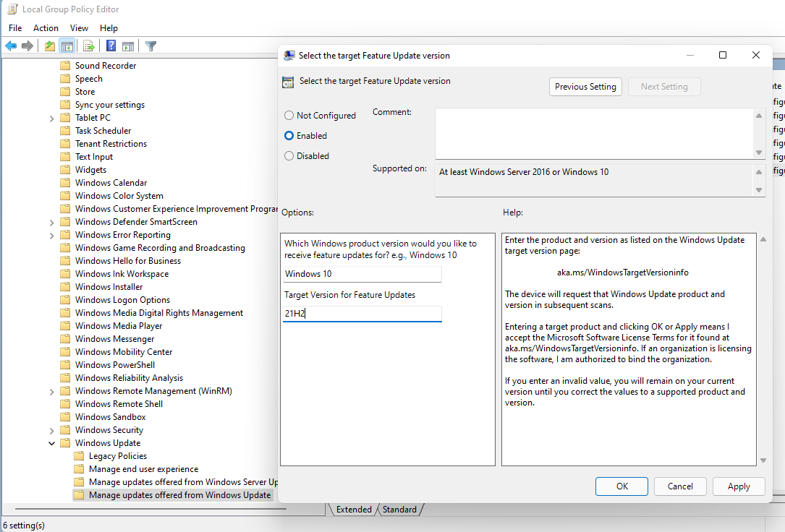The image size is (785, 532).
Task: Switch to the Standard tab
Action: pyautogui.click(x=399, y=510)
